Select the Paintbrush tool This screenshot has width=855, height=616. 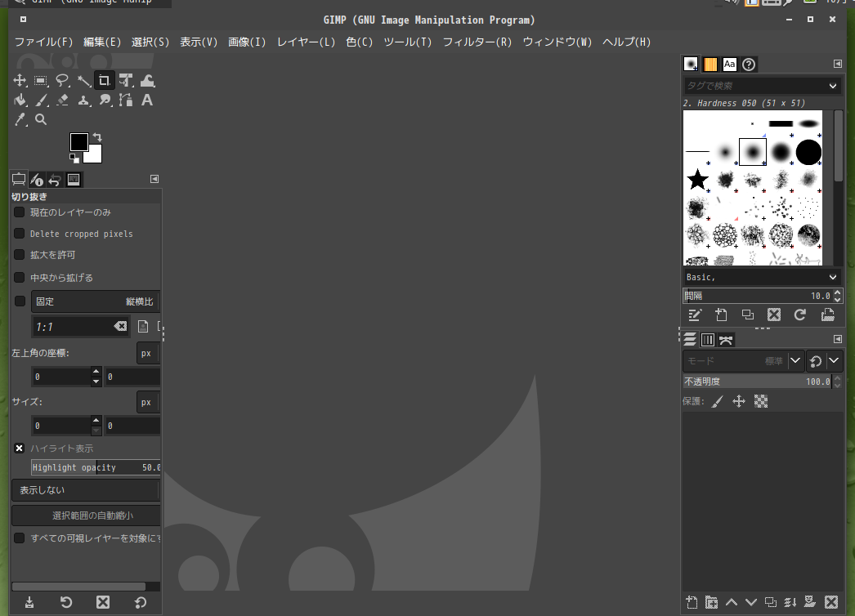pos(41,100)
